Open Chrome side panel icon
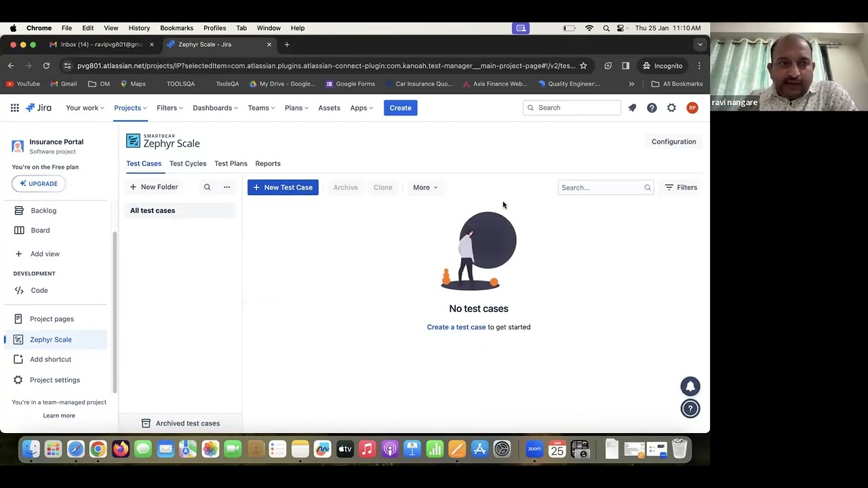 point(625,66)
